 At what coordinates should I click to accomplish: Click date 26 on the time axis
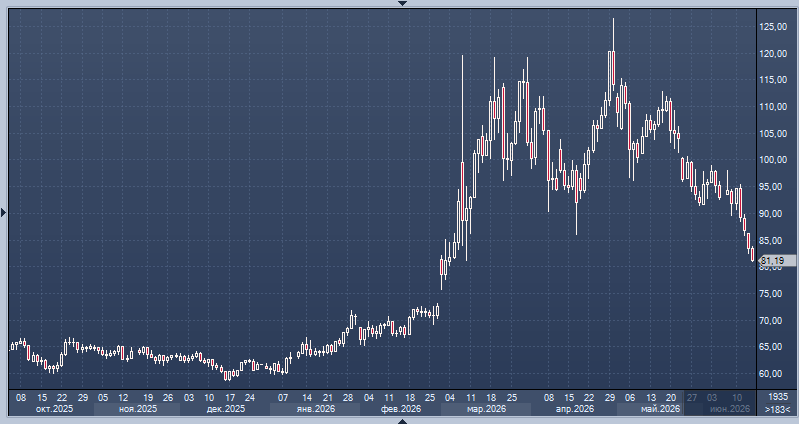coord(168,398)
